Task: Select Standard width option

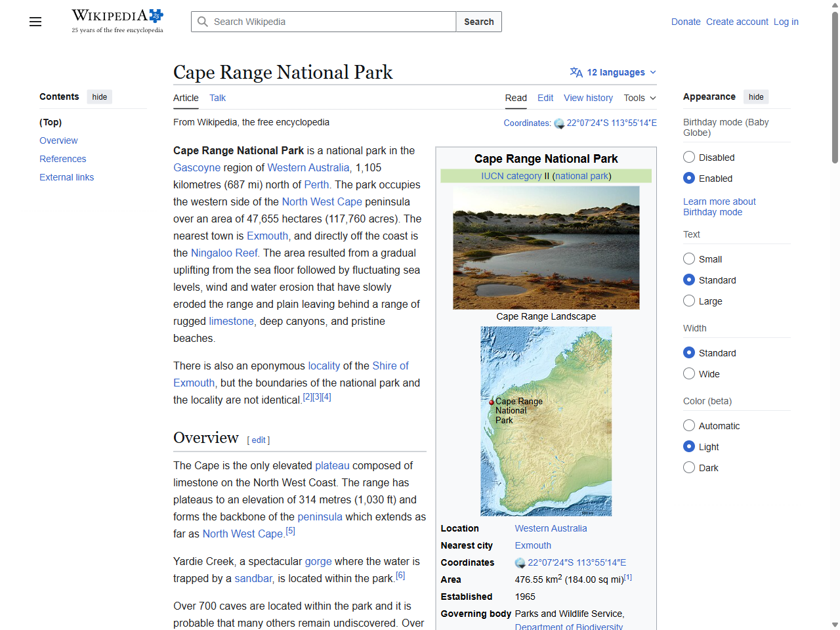Action: [x=689, y=352]
